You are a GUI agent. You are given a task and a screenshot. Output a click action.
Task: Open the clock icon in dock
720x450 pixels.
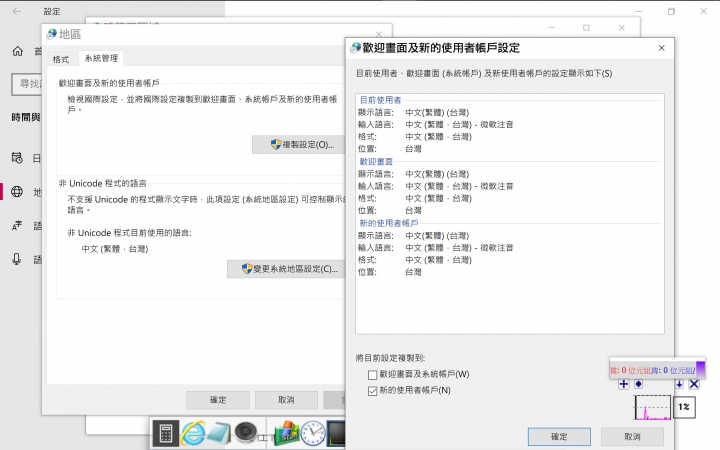coord(313,433)
